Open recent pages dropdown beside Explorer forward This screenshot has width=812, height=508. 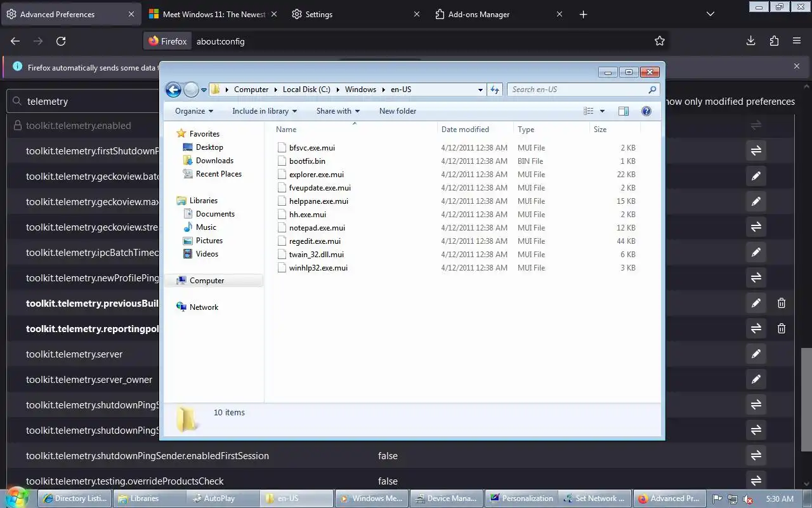(204, 90)
